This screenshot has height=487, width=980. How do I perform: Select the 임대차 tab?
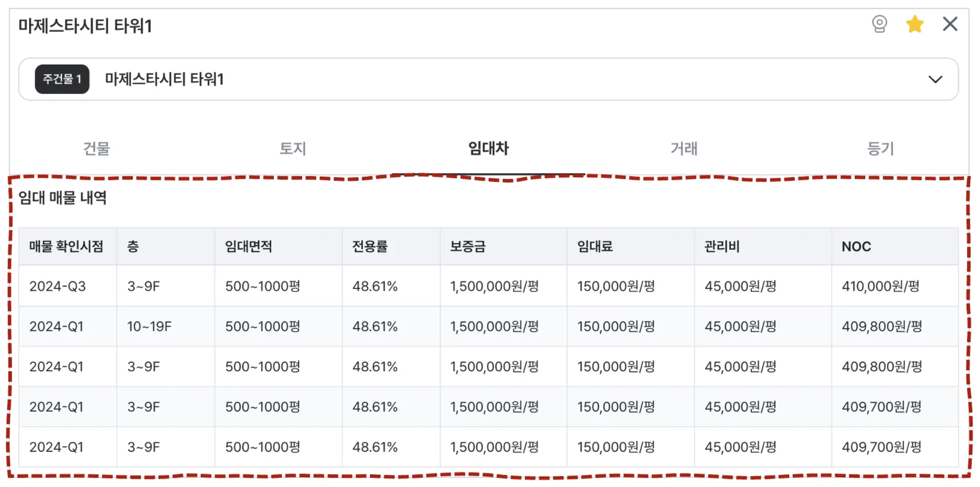489,148
